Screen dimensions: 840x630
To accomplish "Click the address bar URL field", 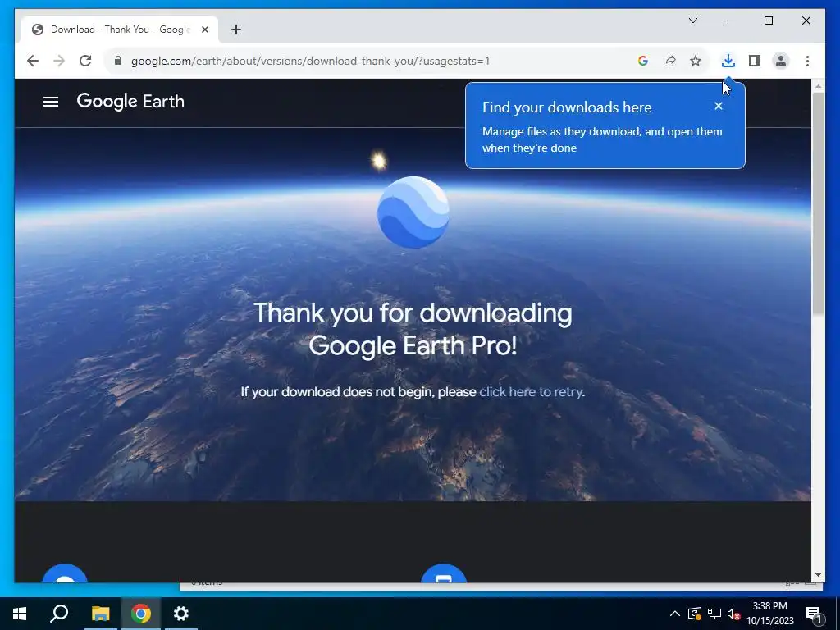I will (x=311, y=61).
